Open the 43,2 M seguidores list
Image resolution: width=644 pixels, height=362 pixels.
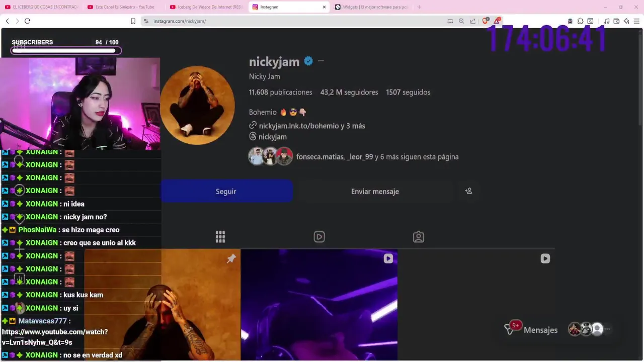pos(349,93)
